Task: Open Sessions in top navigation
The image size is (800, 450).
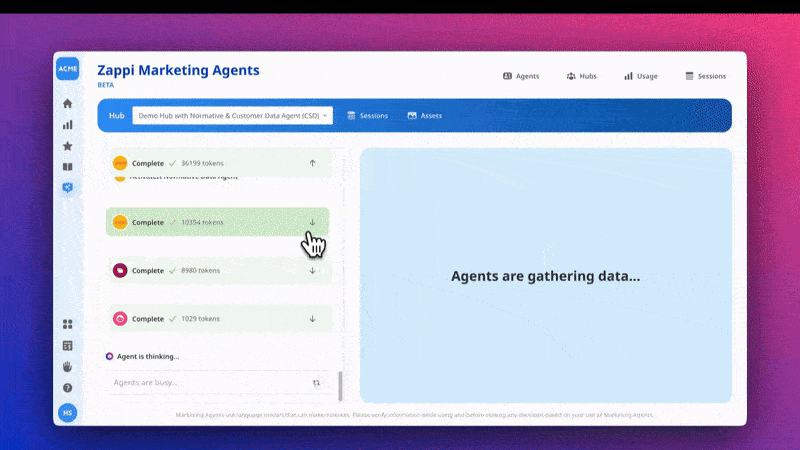Action: (x=706, y=76)
